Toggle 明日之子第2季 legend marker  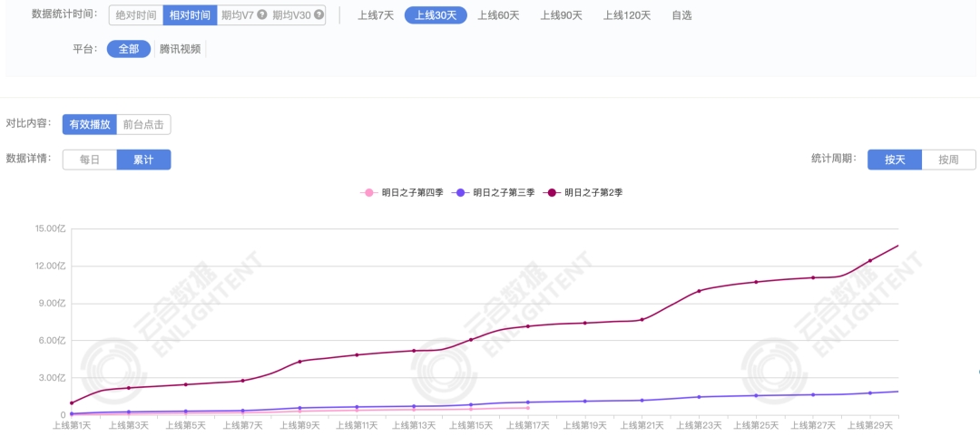click(552, 193)
